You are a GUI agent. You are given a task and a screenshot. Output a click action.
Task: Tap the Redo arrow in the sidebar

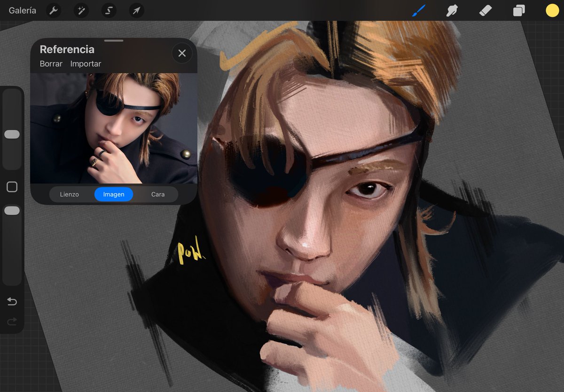(12, 322)
